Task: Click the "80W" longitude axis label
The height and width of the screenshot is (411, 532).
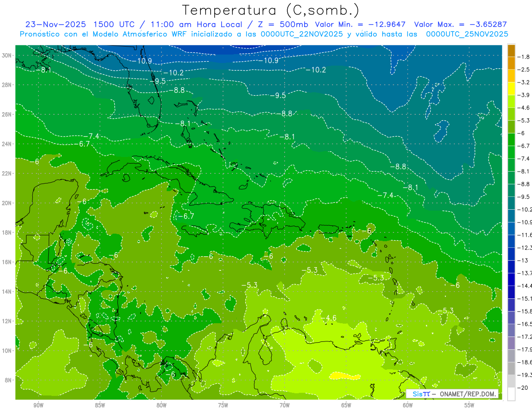Action: (x=161, y=405)
